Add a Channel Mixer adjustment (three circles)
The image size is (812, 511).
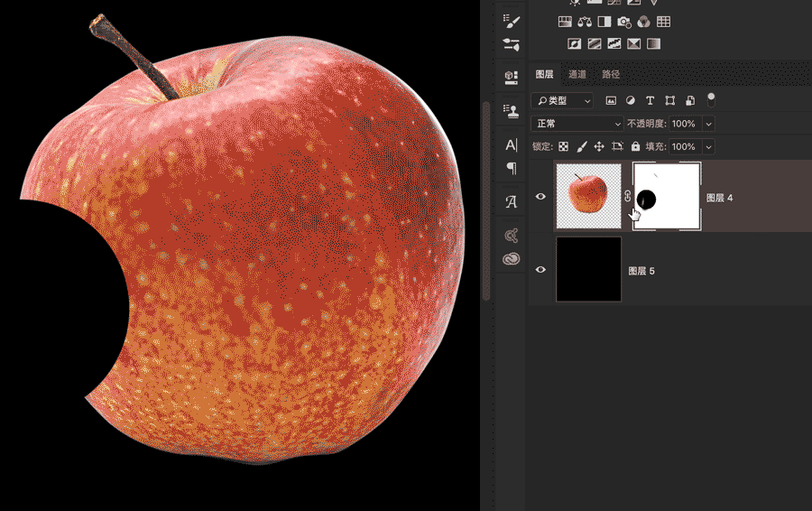pyautogui.click(x=643, y=22)
